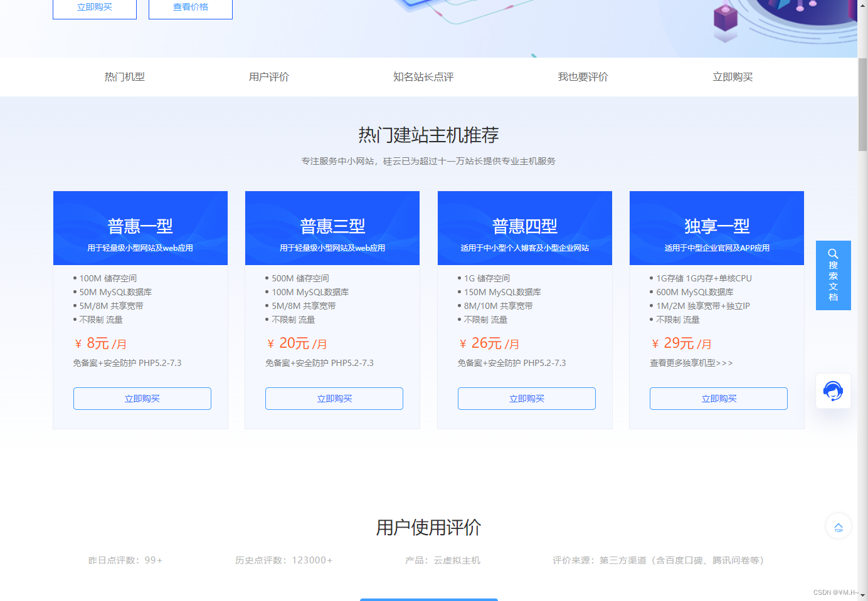Select the 普惠三型 card header

click(332, 228)
